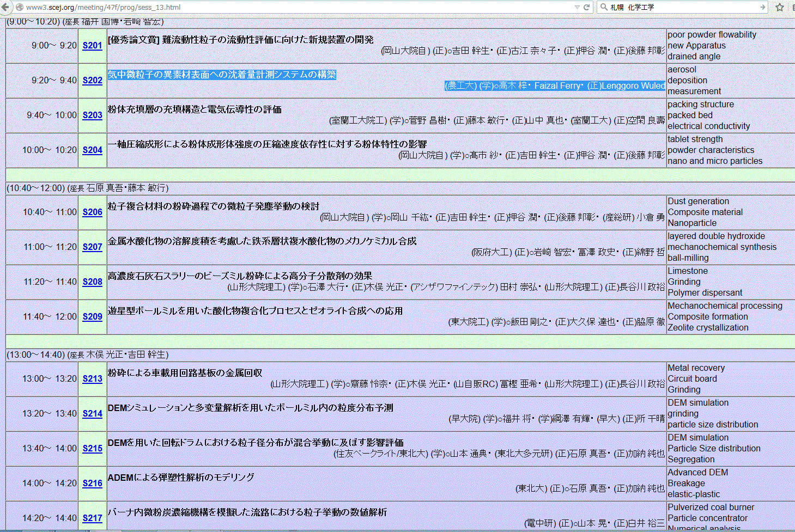The height and width of the screenshot is (532, 795).
Task: Click the S217 link
Action: tap(92, 518)
